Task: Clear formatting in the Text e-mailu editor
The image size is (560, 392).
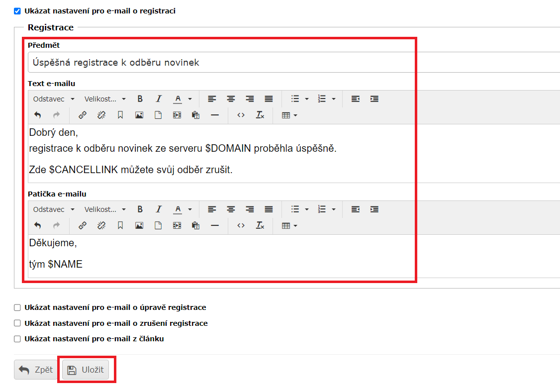Action: tap(260, 115)
